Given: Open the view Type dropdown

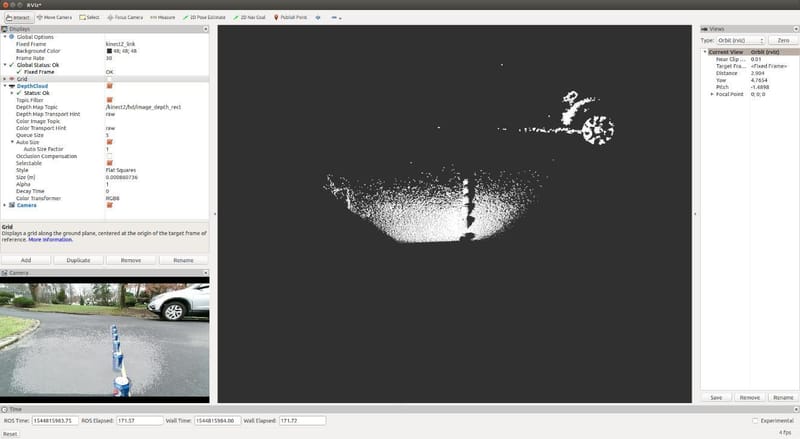Looking at the screenshot, I should 740,40.
